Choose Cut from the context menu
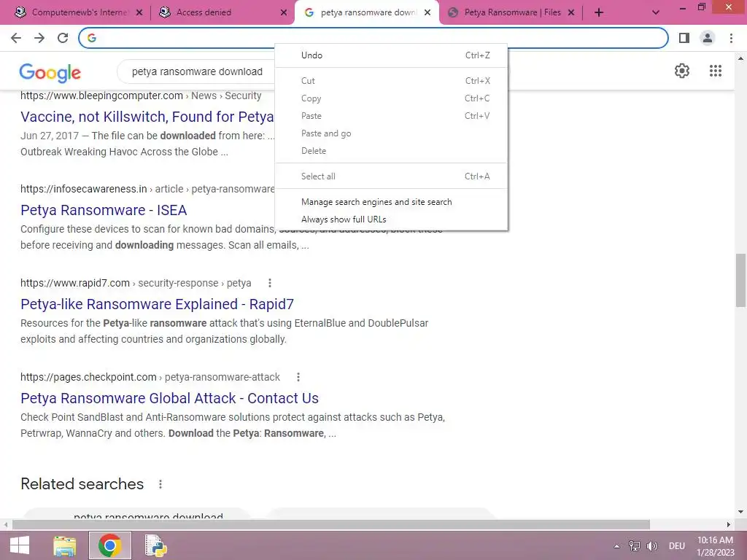The image size is (747, 560). (391, 81)
